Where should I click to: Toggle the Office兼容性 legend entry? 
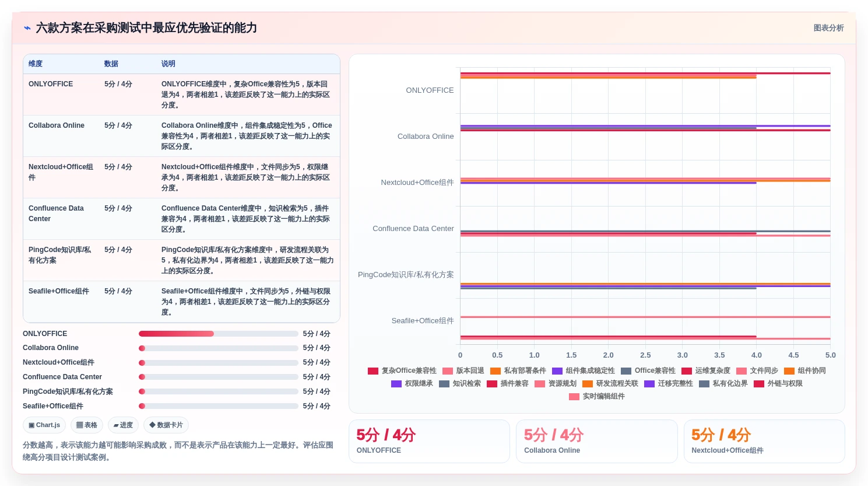pyautogui.click(x=648, y=370)
